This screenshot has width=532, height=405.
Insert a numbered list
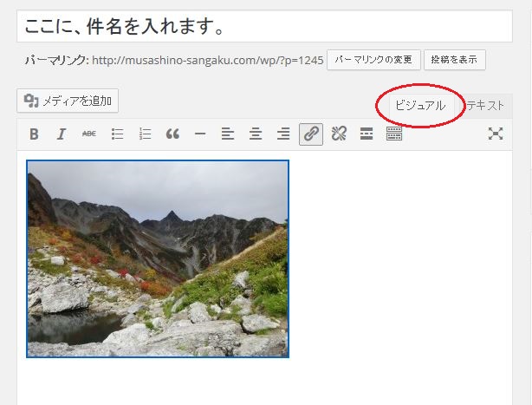click(x=145, y=134)
